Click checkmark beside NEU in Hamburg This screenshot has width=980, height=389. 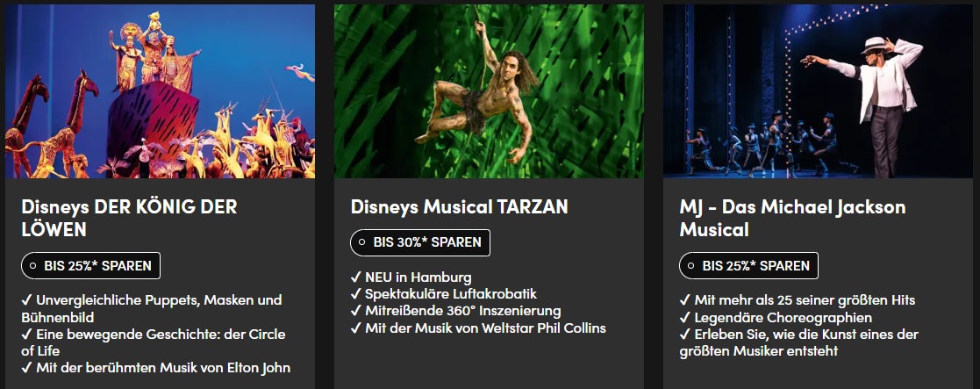coord(355,277)
